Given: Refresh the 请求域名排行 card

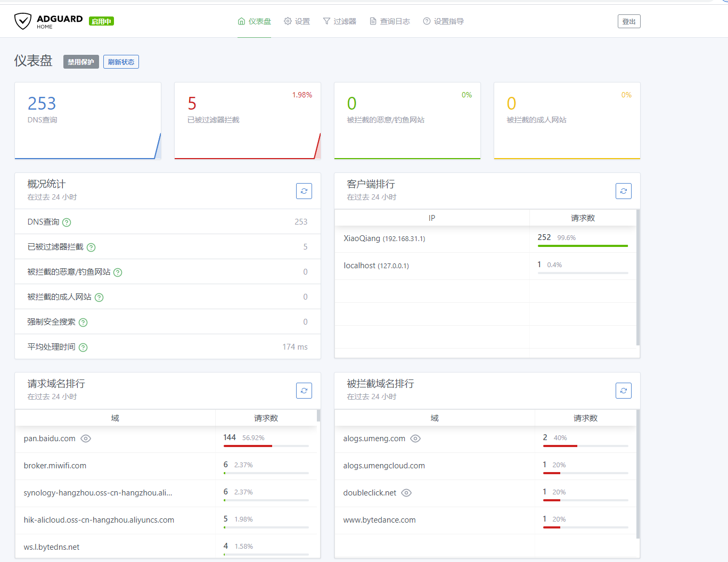Looking at the screenshot, I should tap(304, 391).
